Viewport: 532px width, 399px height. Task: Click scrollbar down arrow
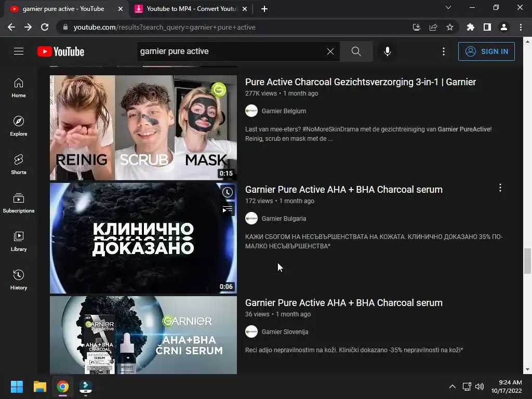pos(527,369)
